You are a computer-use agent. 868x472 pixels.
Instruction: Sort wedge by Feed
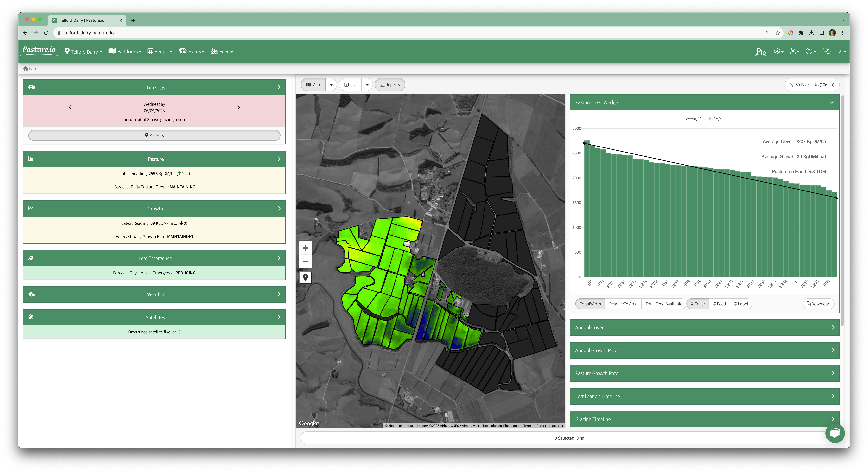[x=719, y=304]
